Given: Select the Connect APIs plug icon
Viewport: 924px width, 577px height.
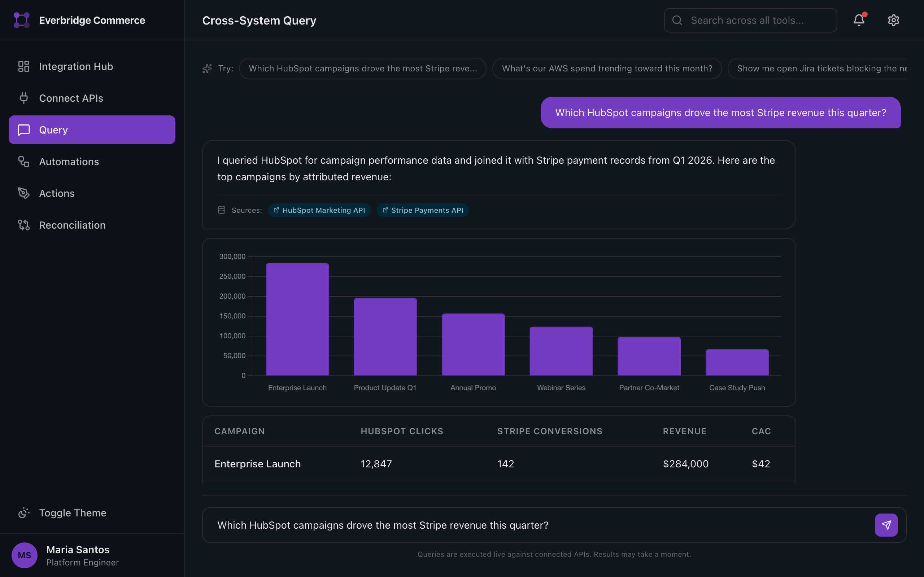Looking at the screenshot, I should [x=24, y=98].
